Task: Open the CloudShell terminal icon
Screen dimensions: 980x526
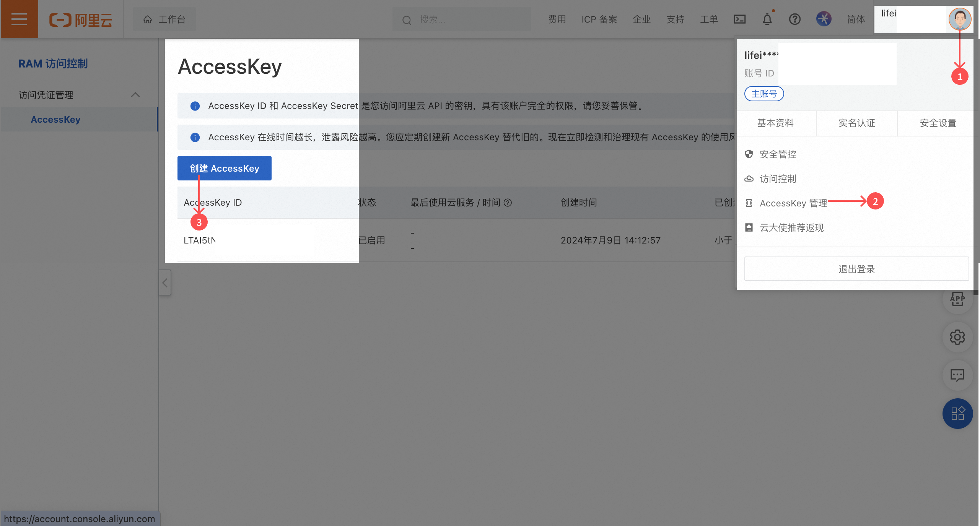Action: pyautogui.click(x=739, y=19)
